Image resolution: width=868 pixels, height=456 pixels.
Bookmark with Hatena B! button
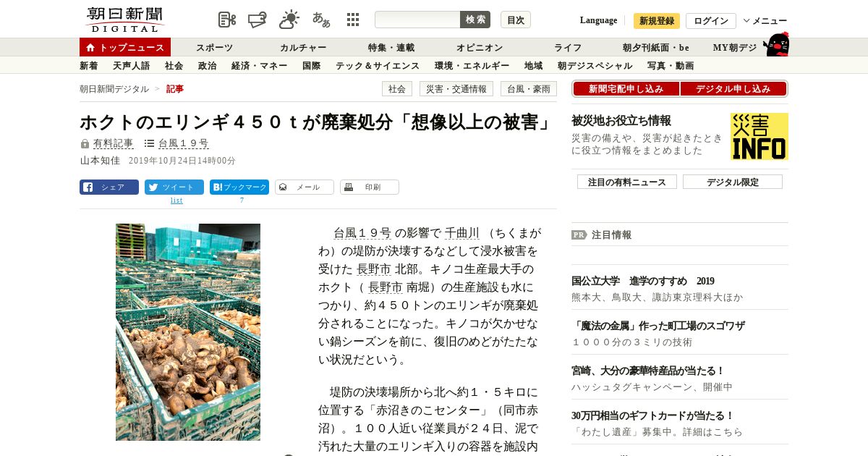(239, 187)
